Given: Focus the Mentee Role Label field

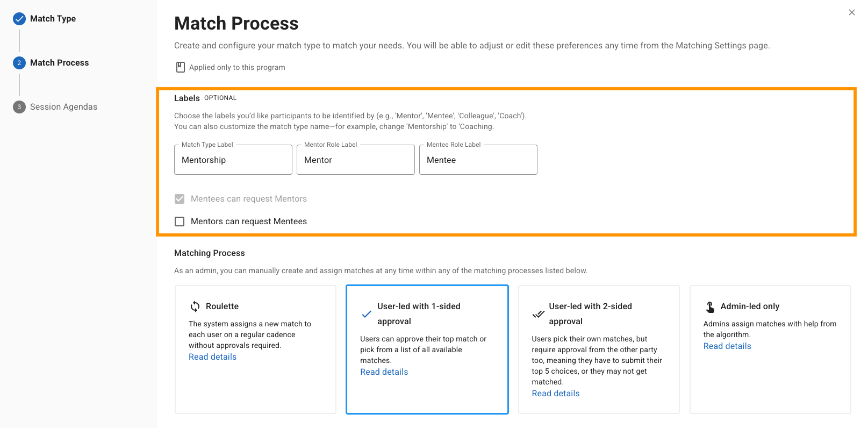Looking at the screenshot, I should [478, 160].
